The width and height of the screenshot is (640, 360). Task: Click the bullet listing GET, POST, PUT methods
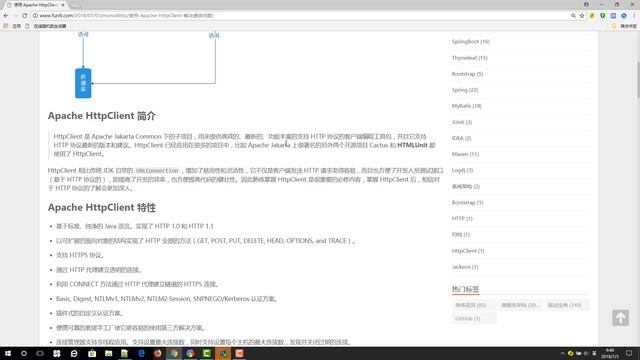coord(205,241)
